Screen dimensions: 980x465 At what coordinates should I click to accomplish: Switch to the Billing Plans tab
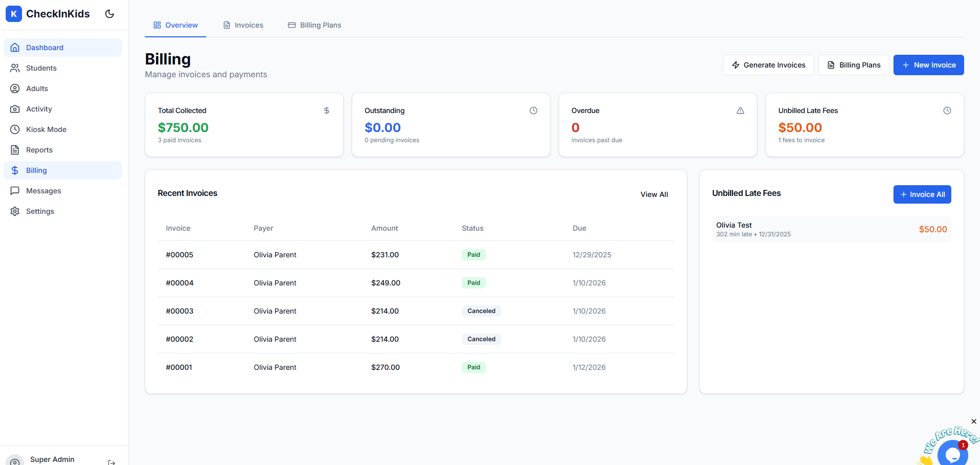coord(315,25)
